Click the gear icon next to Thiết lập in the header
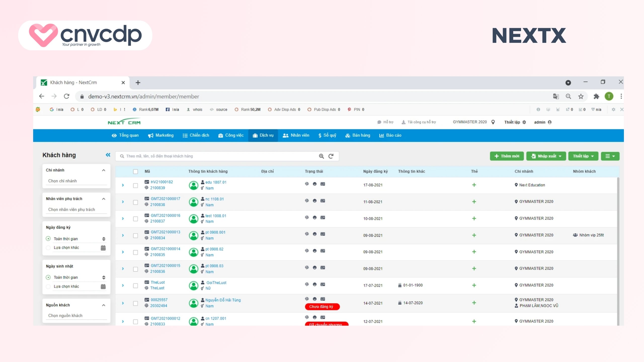 (524, 122)
